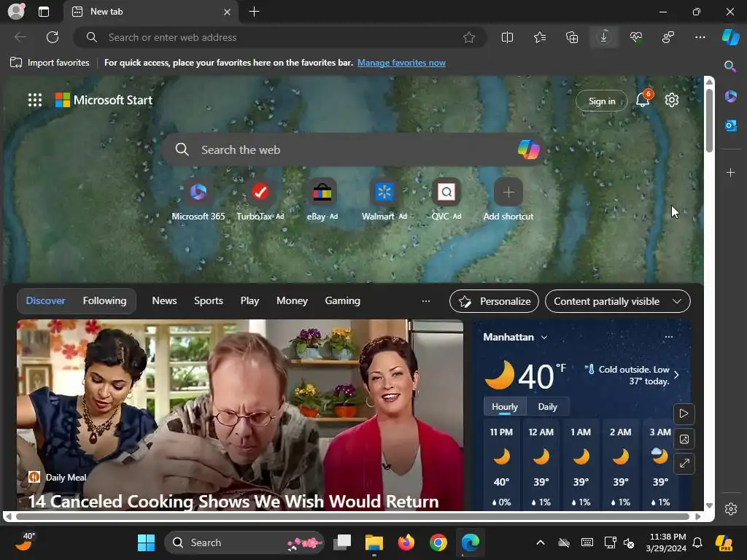Open Microsoft 365 in sidebar
Image resolution: width=747 pixels, height=560 pixels.
(731, 96)
